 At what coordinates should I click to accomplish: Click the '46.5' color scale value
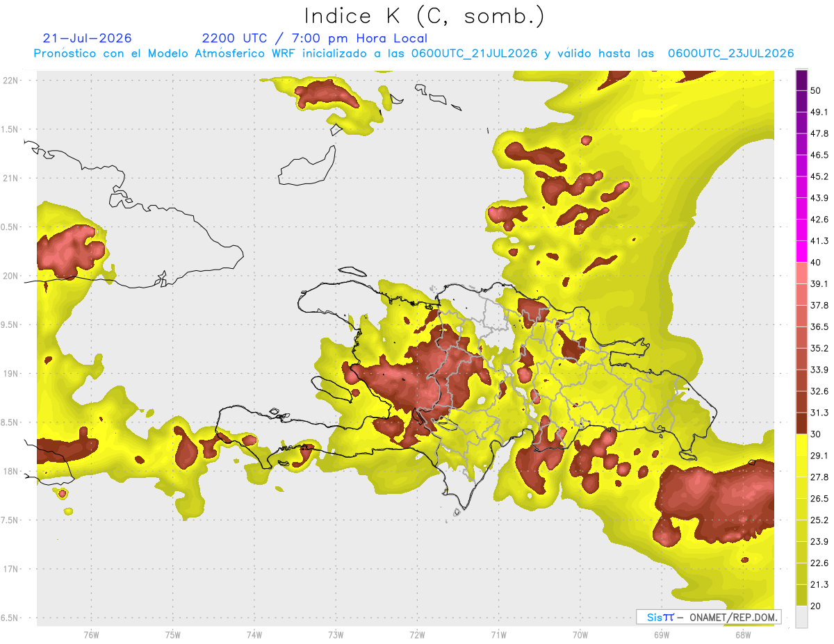819,155
